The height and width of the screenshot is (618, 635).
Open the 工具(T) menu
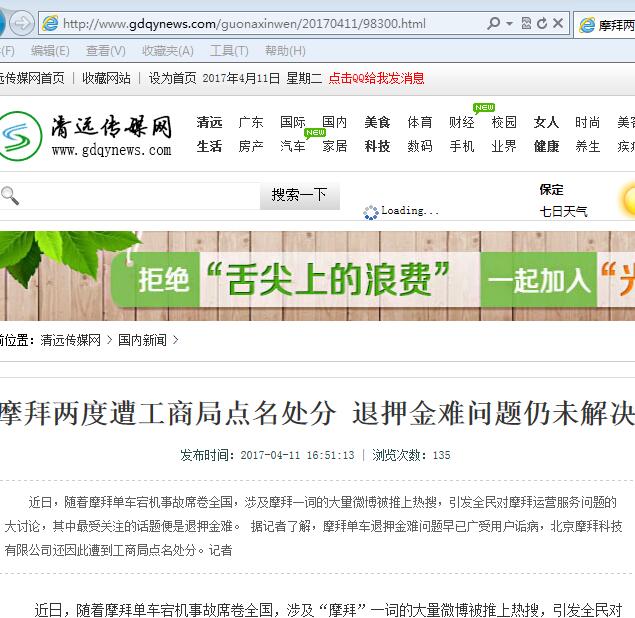[229, 51]
